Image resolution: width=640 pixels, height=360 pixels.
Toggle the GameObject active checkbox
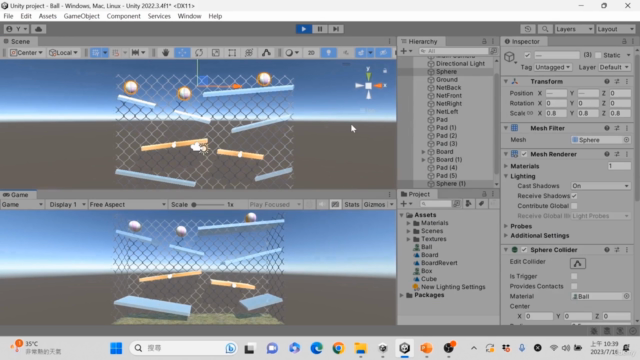527,55
